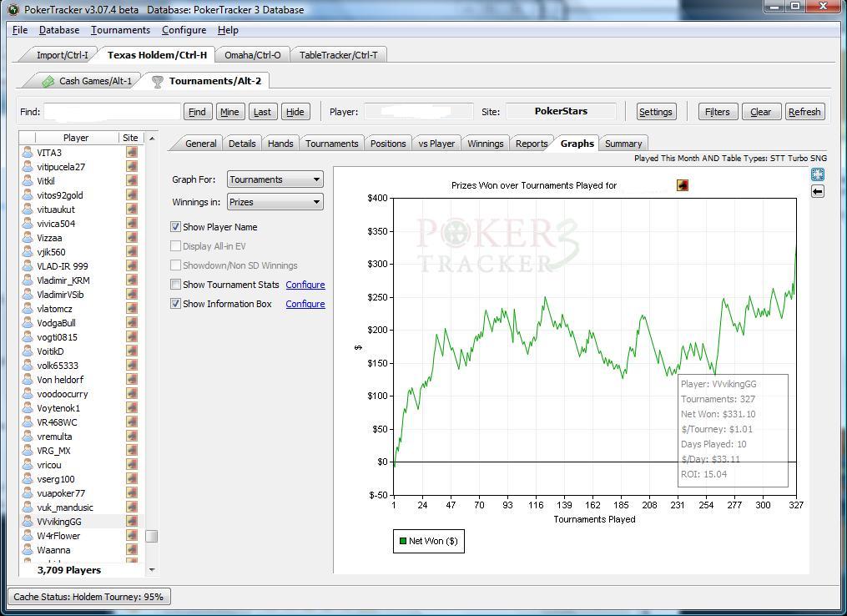Click the PokerTracker title bar icon
The image size is (847, 616).
13,9
